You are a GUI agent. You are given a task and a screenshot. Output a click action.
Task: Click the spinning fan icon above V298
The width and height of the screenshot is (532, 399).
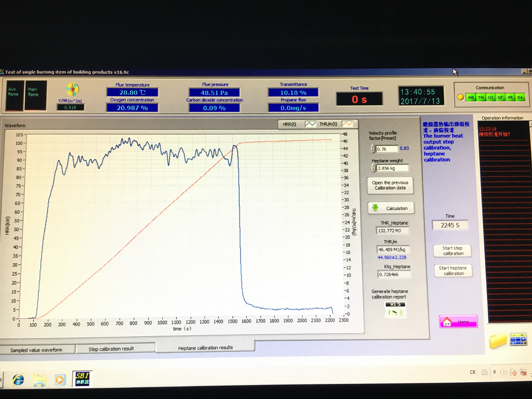tap(72, 89)
